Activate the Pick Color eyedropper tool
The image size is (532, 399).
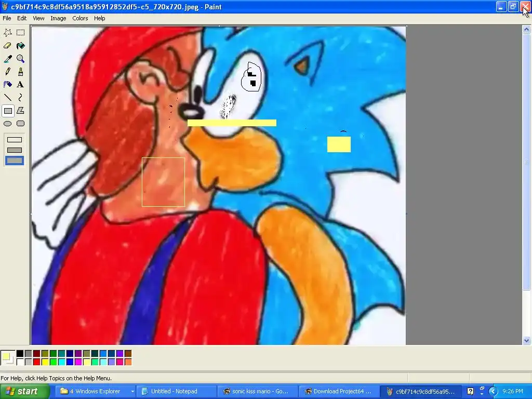click(8, 59)
